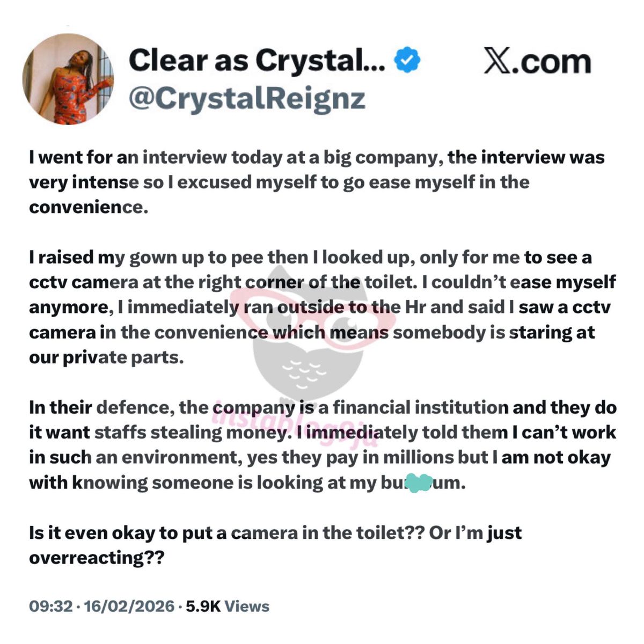Click the pink instablog9ja watermark text
The height and width of the screenshot is (644, 644).
pos(301,425)
